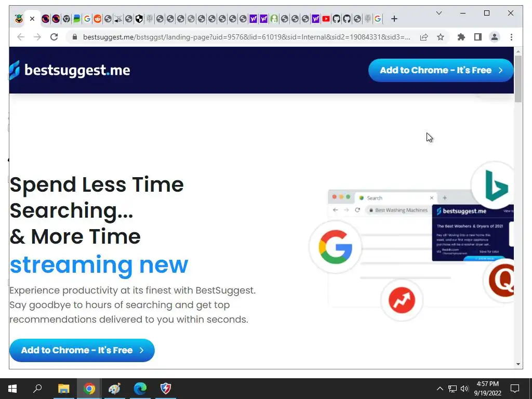Image resolution: width=532 pixels, height=399 pixels.
Task: Switch to the Reddit tab
Action: (x=97, y=19)
